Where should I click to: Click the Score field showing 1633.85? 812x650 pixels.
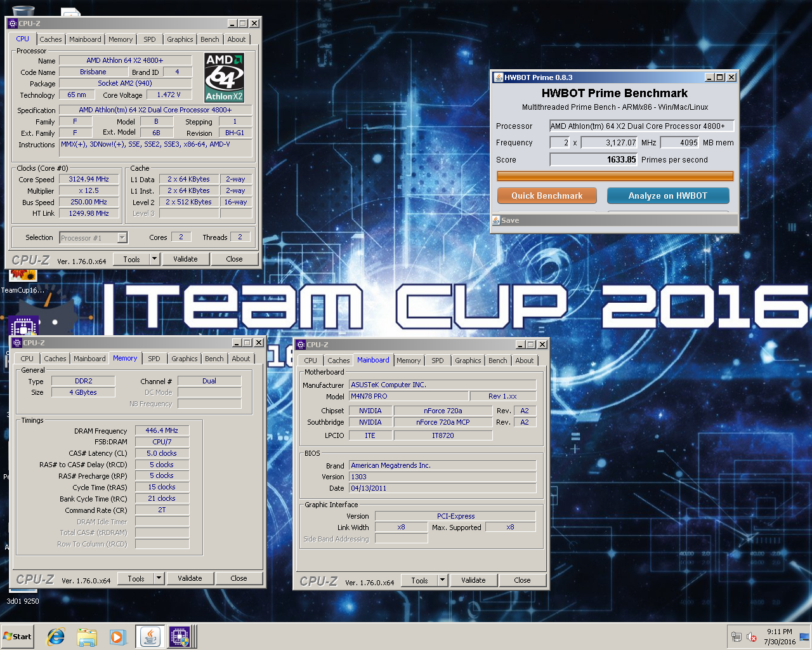(593, 159)
